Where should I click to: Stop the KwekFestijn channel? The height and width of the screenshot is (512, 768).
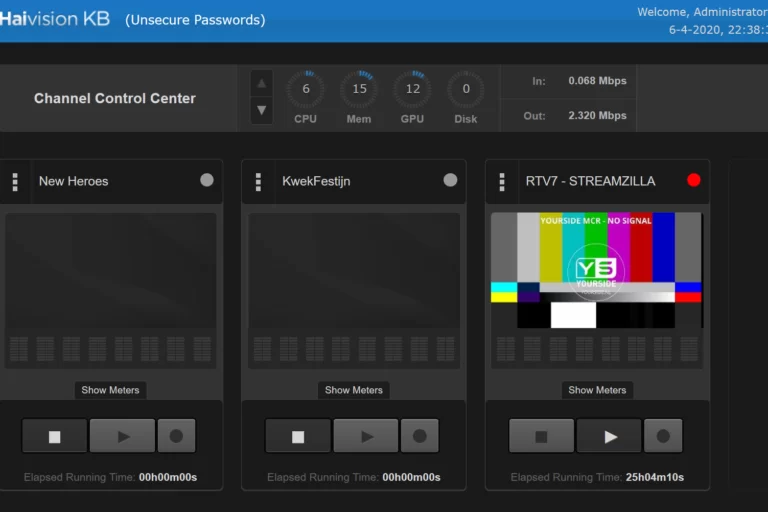[x=298, y=436]
